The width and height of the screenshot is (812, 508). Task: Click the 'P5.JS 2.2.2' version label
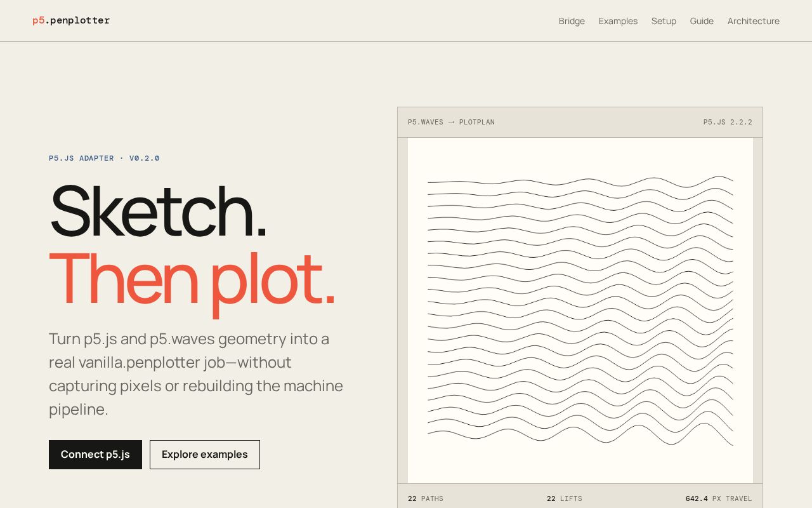(728, 122)
